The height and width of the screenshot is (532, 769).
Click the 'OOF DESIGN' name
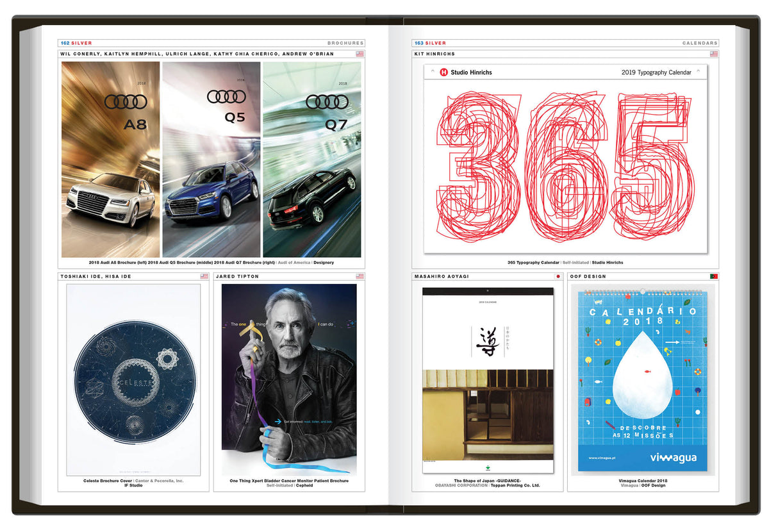pos(588,276)
